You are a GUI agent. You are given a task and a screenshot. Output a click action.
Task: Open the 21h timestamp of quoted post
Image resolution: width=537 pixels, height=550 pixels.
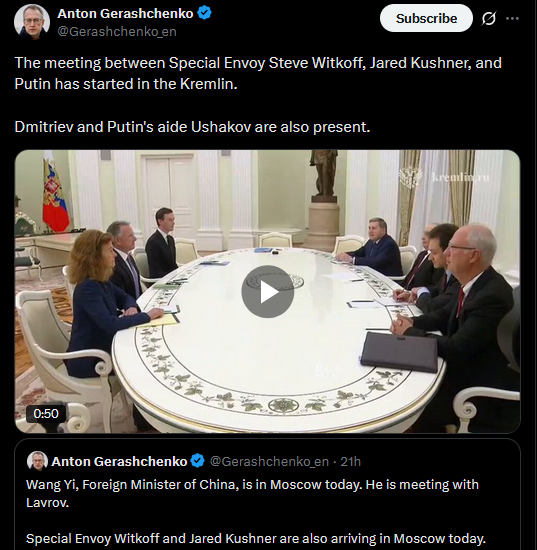coord(351,461)
